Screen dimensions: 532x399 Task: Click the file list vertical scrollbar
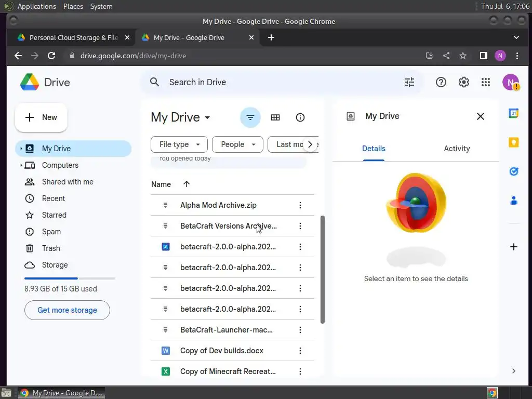(x=322, y=270)
